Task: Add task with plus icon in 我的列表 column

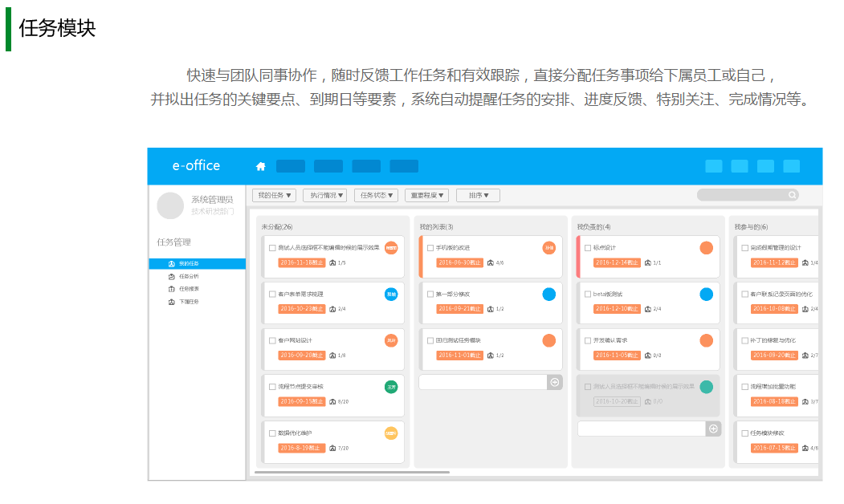Action: tap(554, 383)
